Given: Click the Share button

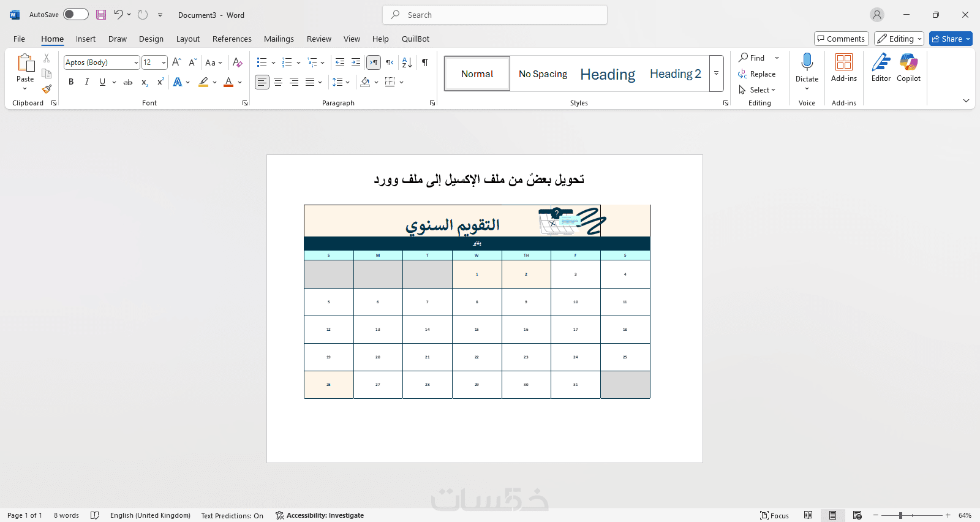Looking at the screenshot, I should point(951,39).
